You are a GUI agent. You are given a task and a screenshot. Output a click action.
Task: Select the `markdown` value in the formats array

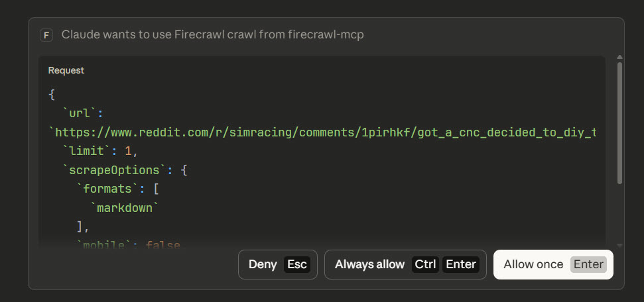(125, 208)
